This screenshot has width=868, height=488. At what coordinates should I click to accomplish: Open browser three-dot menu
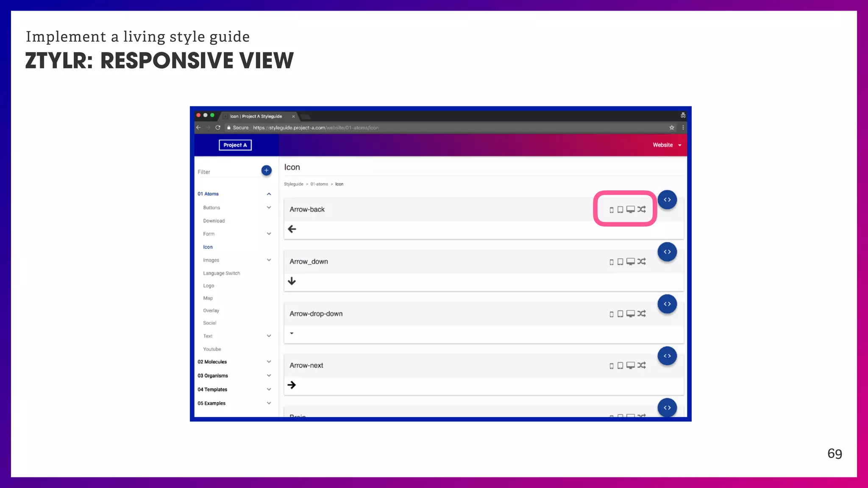pos(683,128)
